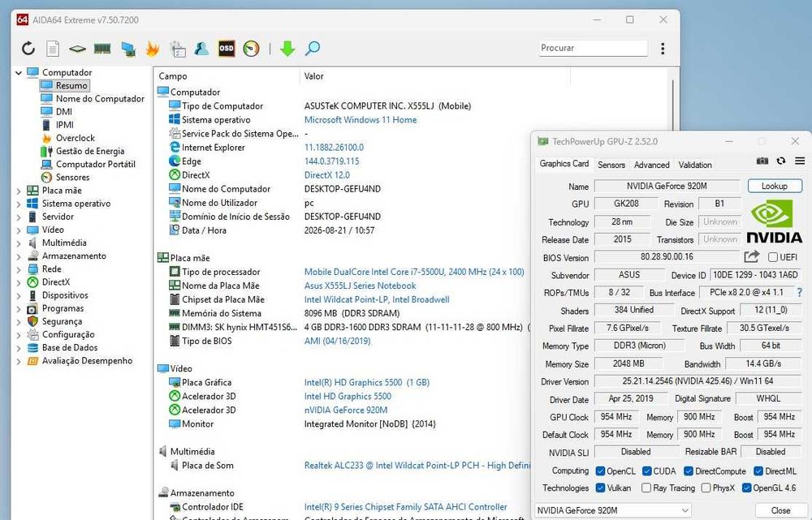Open the nVIDIA GeForce 920M link
Viewport: 812px width, 520px height.
click(345, 410)
